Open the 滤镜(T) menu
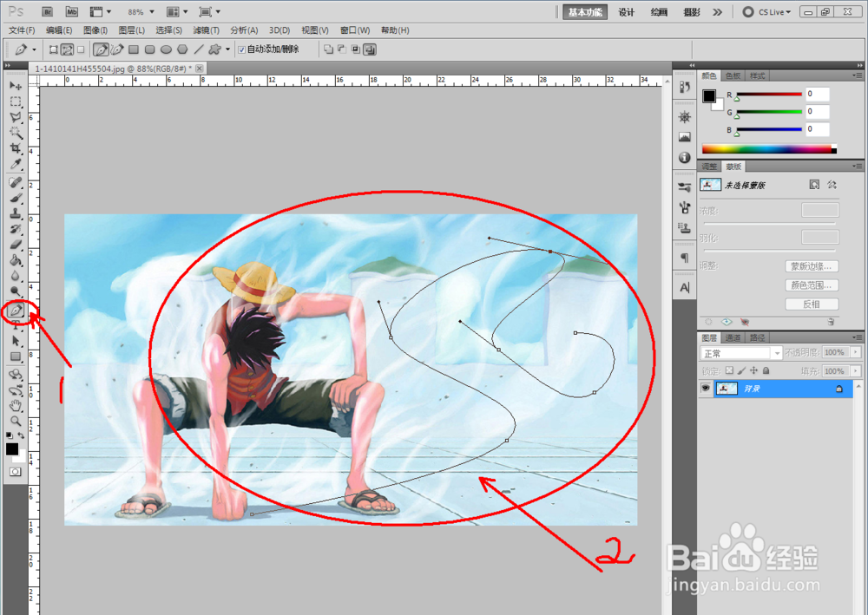 (206, 30)
